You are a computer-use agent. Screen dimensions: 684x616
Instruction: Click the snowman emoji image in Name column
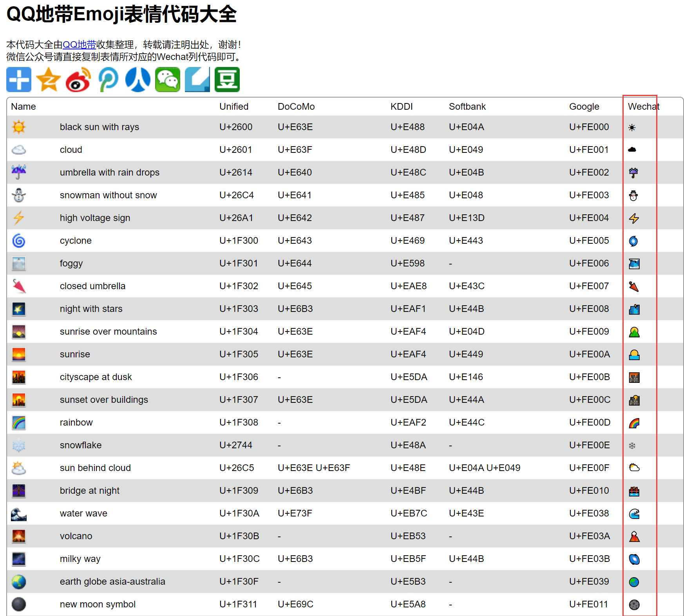coord(19,195)
